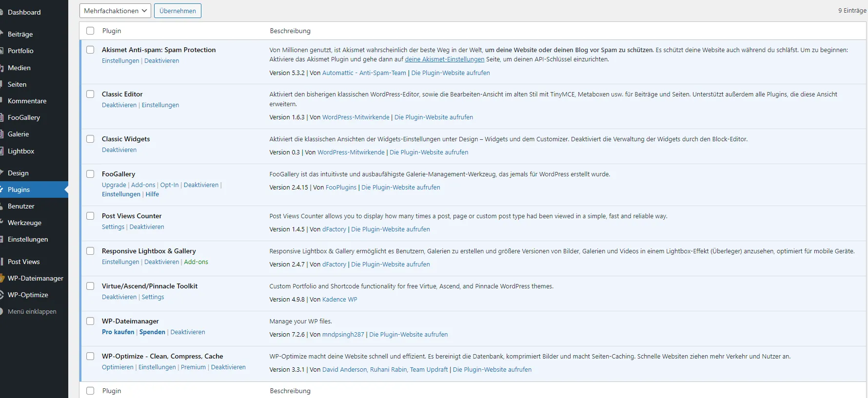This screenshot has width=868, height=398.
Task: Check the WP-Optimize plugin row checkbox
Action: pyautogui.click(x=90, y=356)
